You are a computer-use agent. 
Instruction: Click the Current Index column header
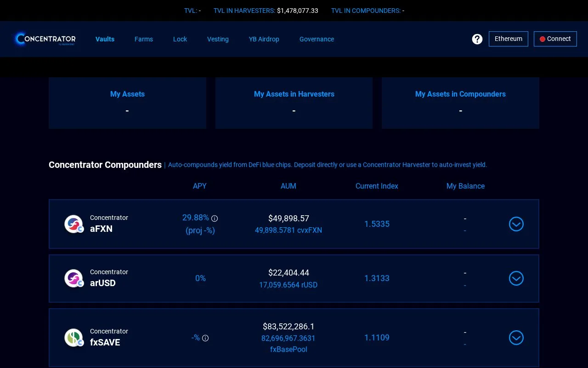377,186
